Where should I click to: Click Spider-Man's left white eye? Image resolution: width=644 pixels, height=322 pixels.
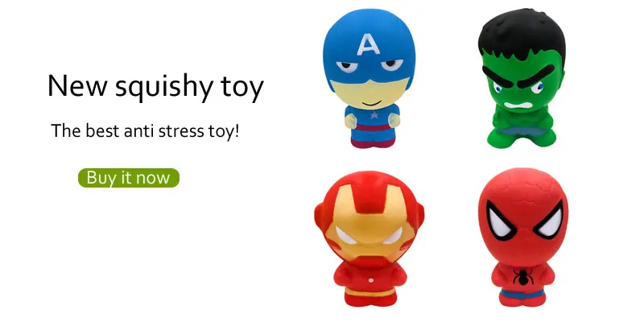[500, 221]
